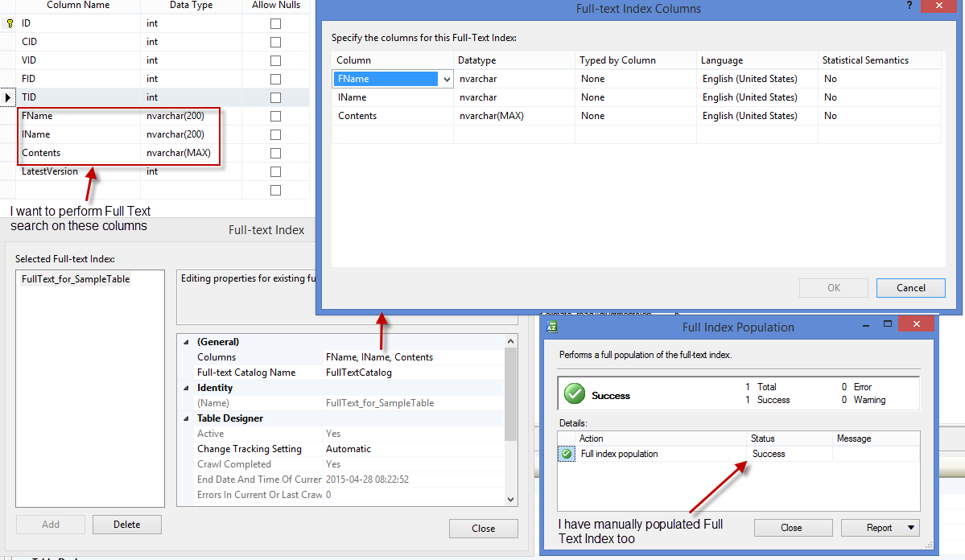Click the Full index population action row
This screenshot has height=560, width=965.
click(x=739, y=454)
